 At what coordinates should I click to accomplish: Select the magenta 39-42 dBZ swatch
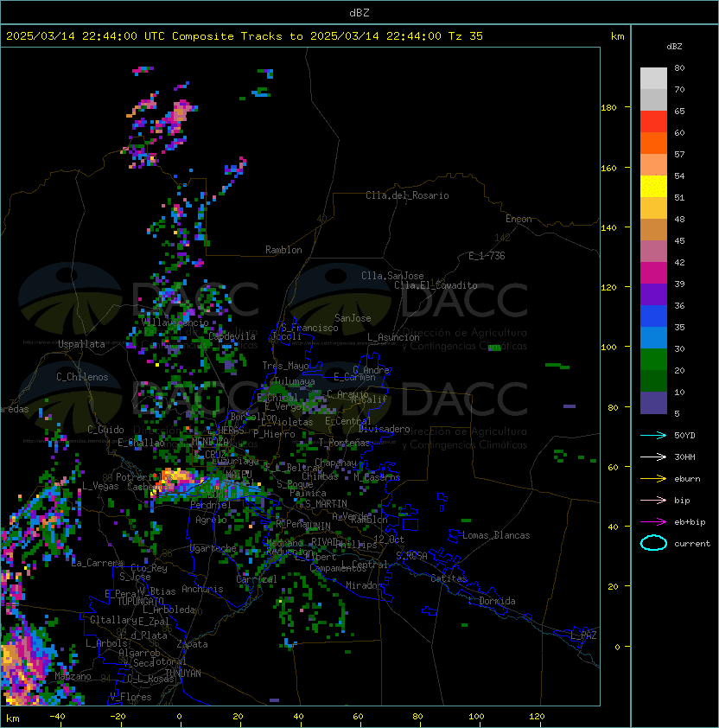click(653, 273)
